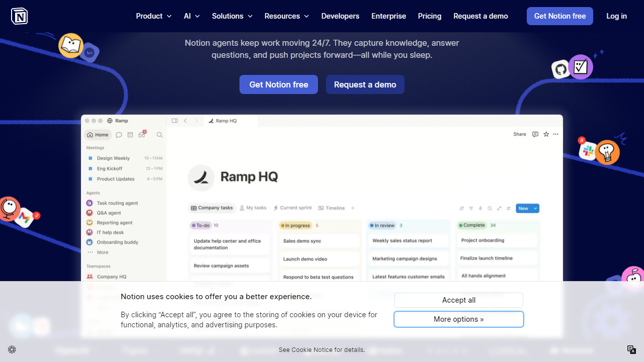This screenshot has width=644, height=362.
Task: Click the hero Get Notion free button
Action: click(x=279, y=84)
